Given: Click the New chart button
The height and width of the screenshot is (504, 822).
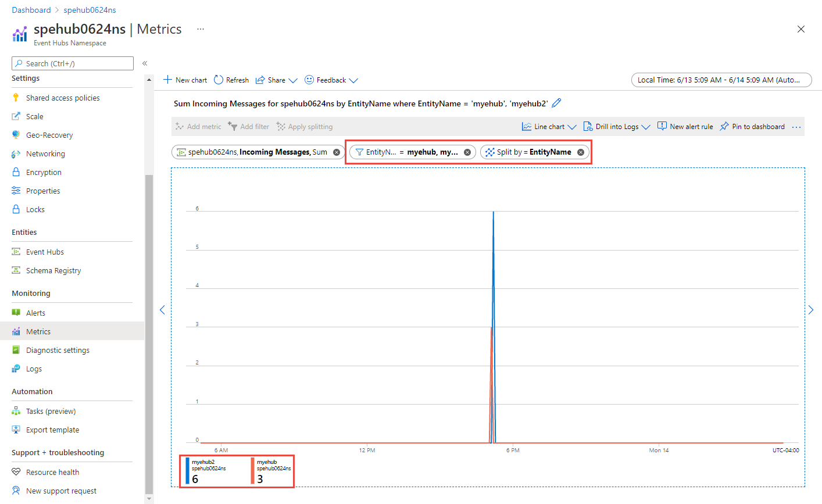Looking at the screenshot, I should 185,80.
